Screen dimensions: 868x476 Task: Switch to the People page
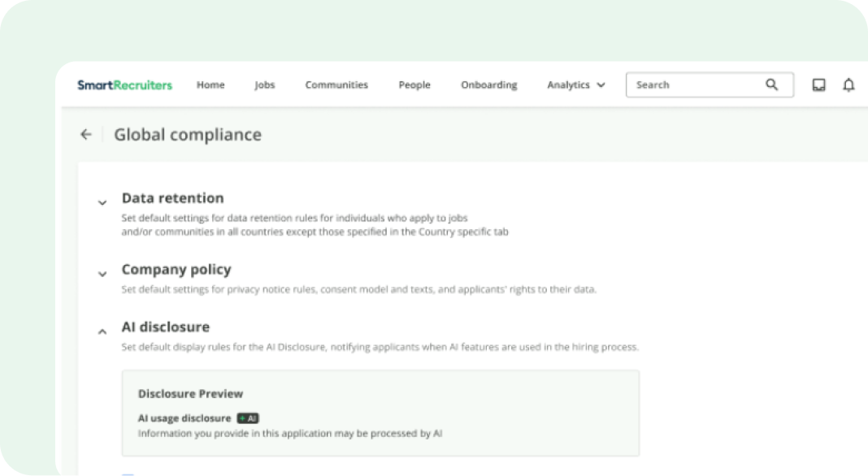pyautogui.click(x=414, y=84)
